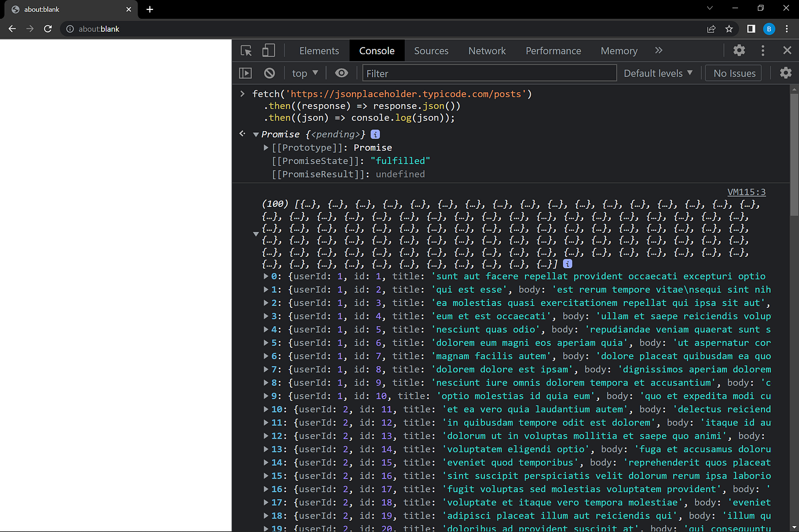Switch to the Network tab
Screen dimensions: 799x532
pyautogui.click(x=487, y=51)
